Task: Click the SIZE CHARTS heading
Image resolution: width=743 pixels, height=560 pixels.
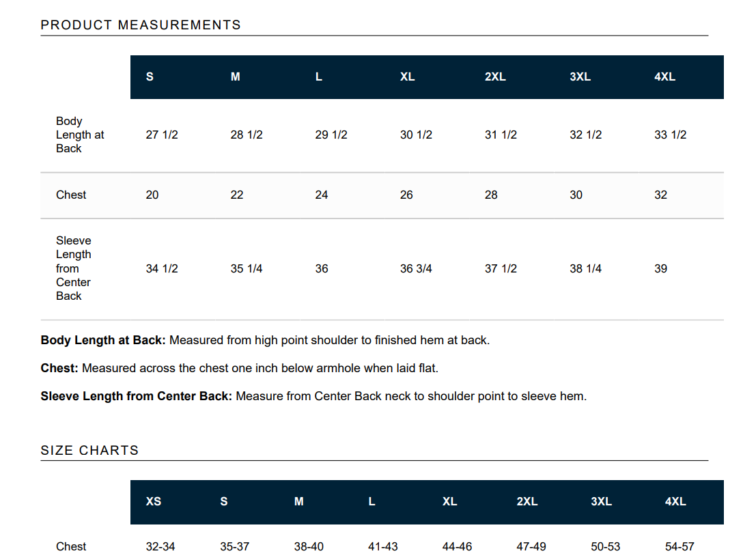Action: [89, 450]
